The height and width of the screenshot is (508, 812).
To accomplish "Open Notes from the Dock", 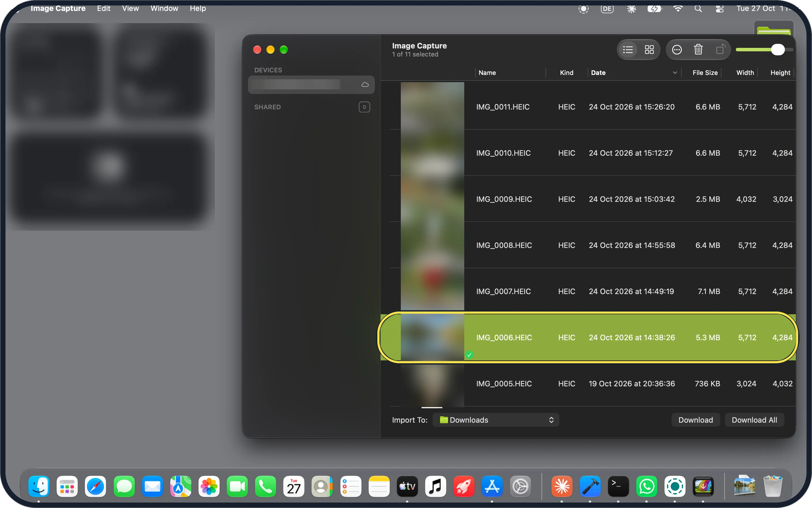I will [379, 486].
